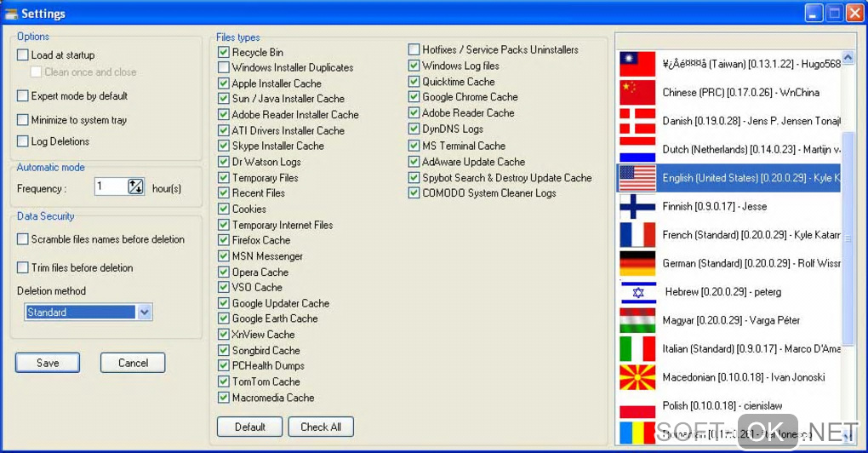
Task: Uncheck Google Chrome Cache
Action: click(414, 97)
